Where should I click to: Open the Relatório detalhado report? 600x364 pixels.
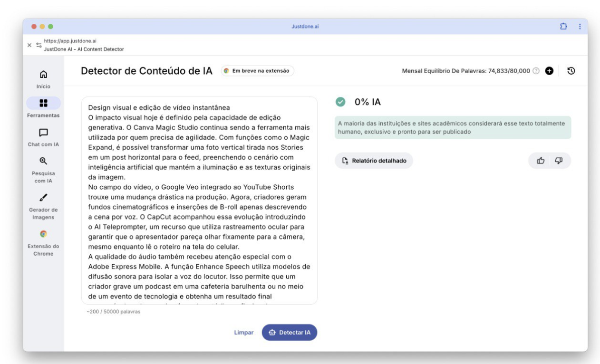pos(374,161)
